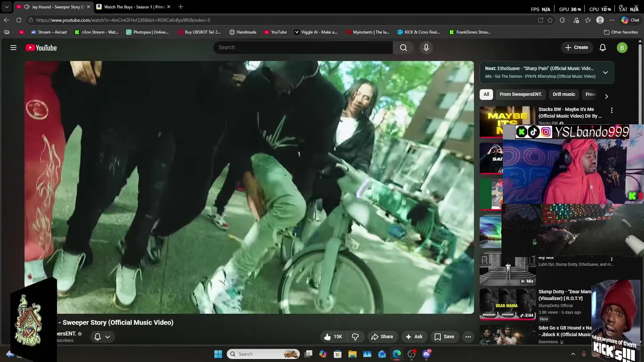
Task: Select the Drill music chip
Action: [563, 94]
